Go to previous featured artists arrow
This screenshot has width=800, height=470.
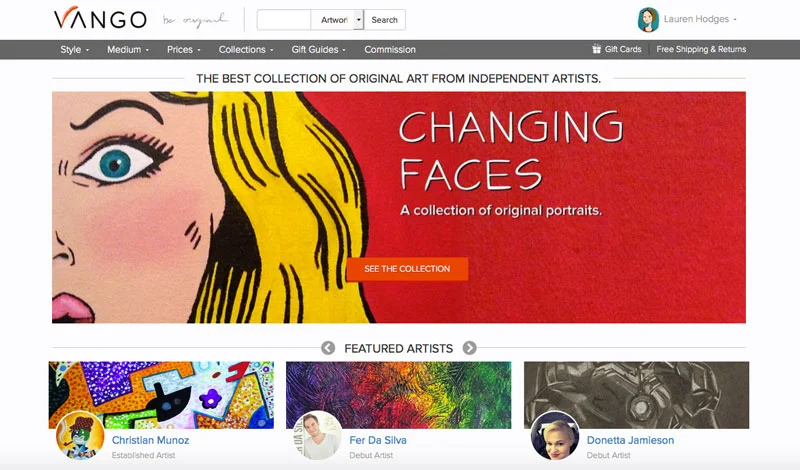(x=328, y=348)
